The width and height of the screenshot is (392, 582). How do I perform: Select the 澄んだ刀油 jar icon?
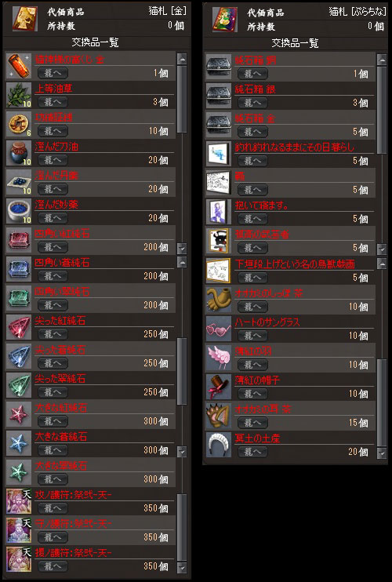click(x=19, y=153)
